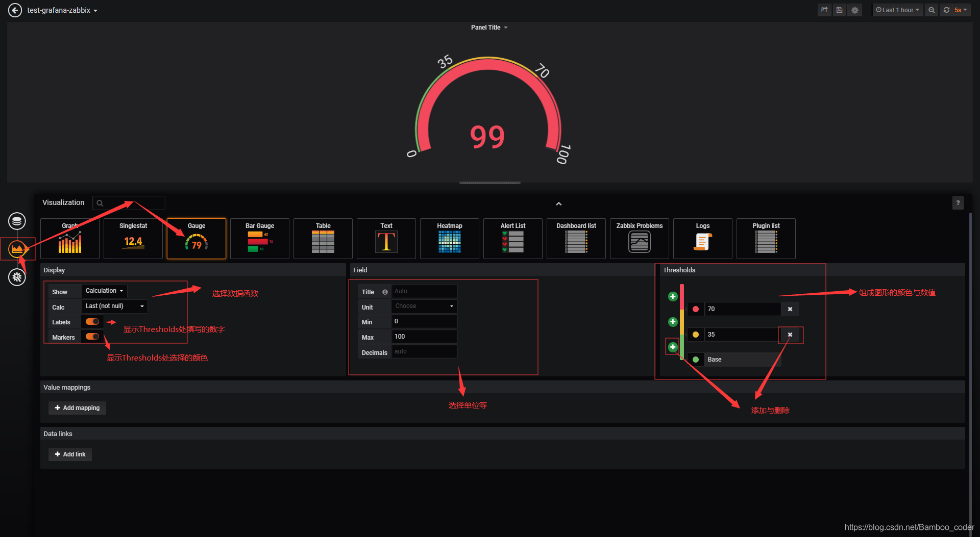Refresh the dashboard icon

(946, 10)
